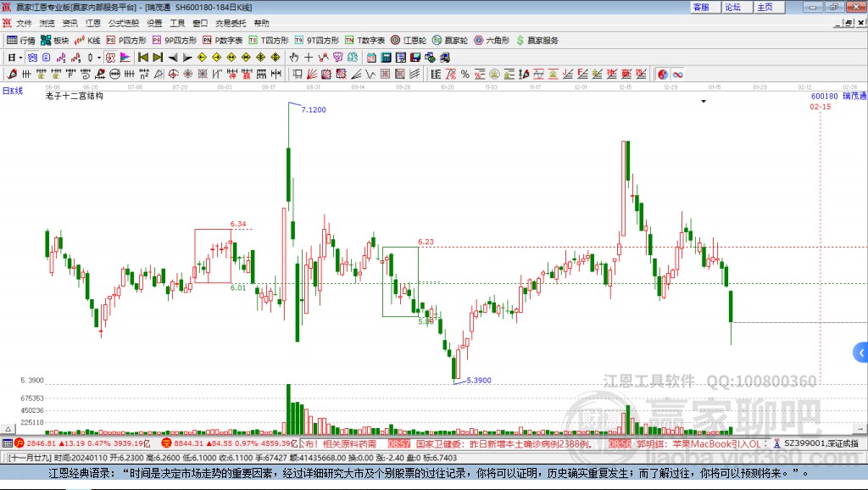Click the Shenzhen index 8844.31 ticker

tap(230, 443)
